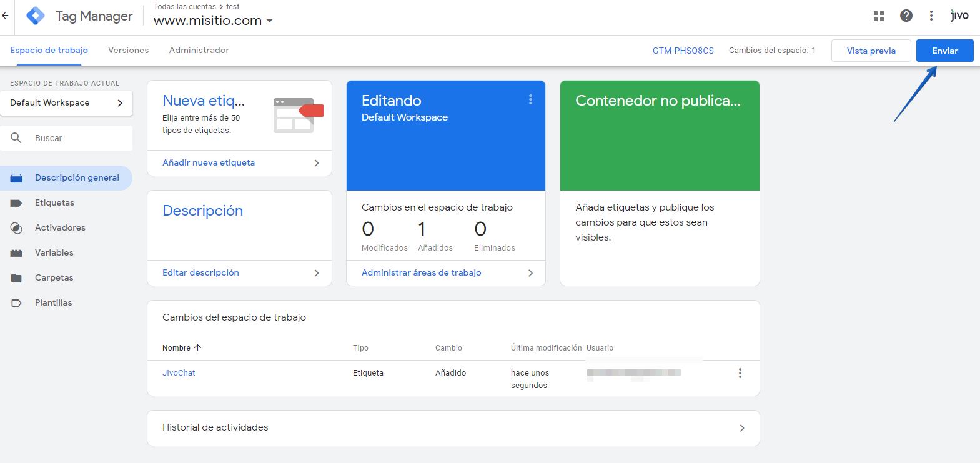The height and width of the screenshot is (463, 980).
Task: Click Todas las cuentas breadcrumb
Action: [x=185, y=7]
